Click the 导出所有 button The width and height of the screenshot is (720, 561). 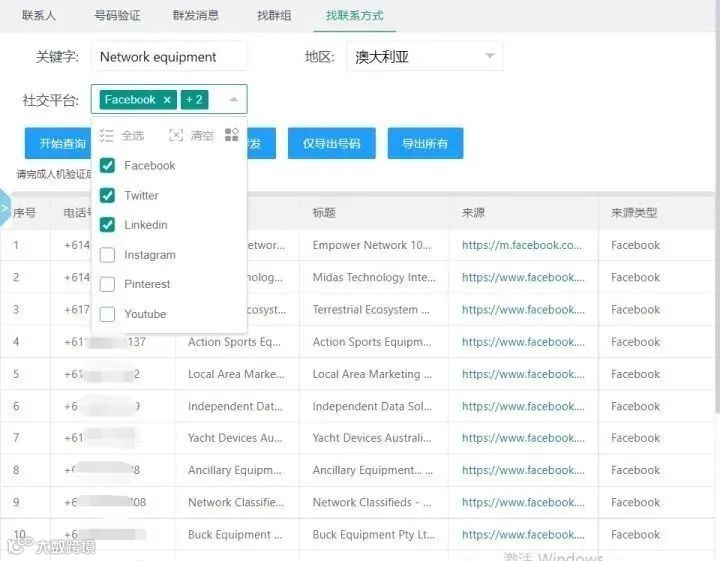[x=425, y=143]
